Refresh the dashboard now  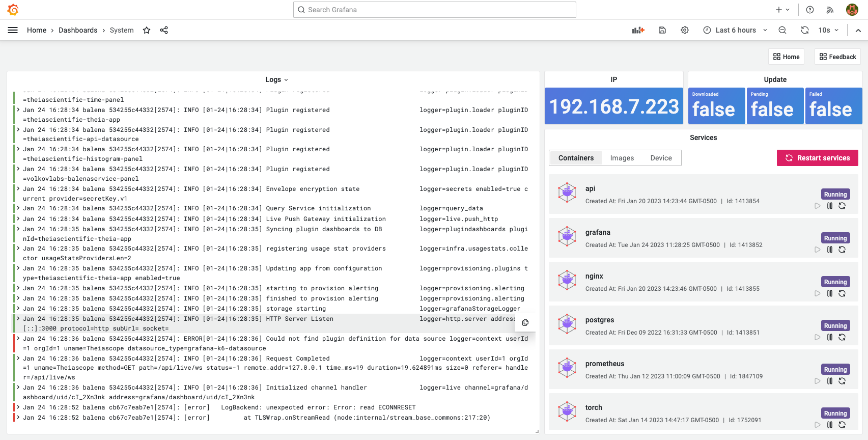pyautogui.click(x=805, y=30)
